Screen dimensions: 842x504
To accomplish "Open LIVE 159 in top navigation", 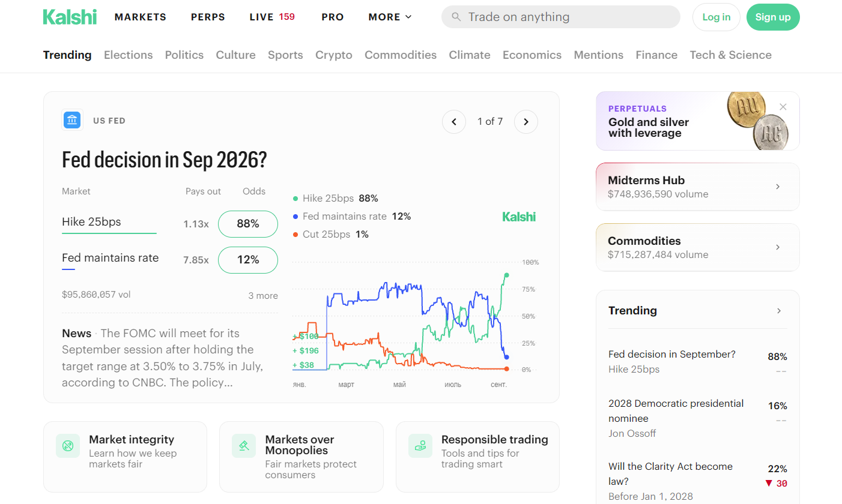I will tap(272, 17).
